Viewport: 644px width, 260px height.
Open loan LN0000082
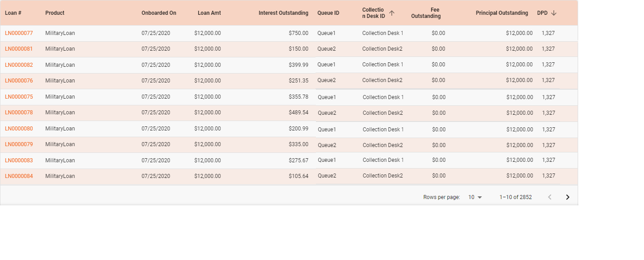(x=19, y=65)
